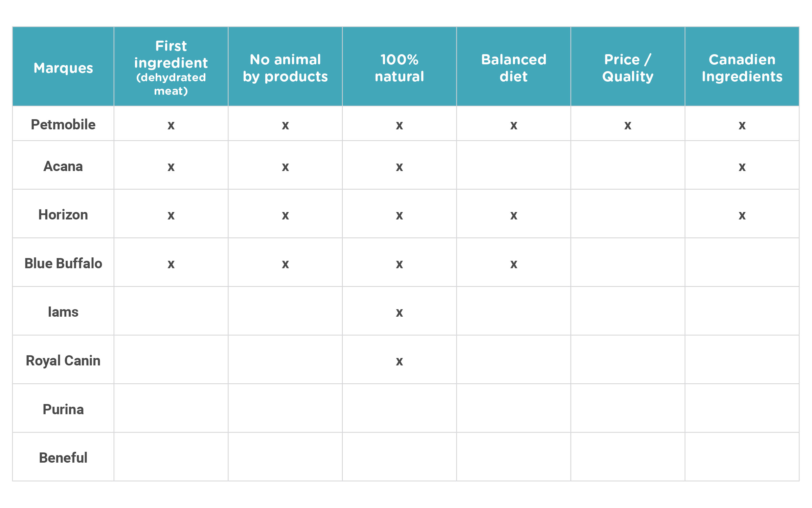This screenshot has width=812, height=508.
Task: Click the Blue Buffalo brand name
Action: [x=63, y=263]
